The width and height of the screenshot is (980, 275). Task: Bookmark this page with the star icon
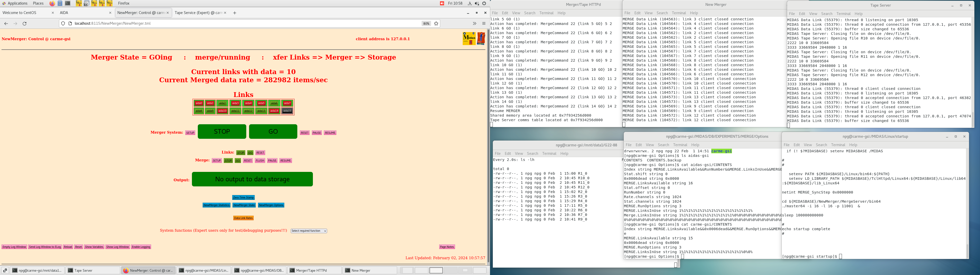436,23
